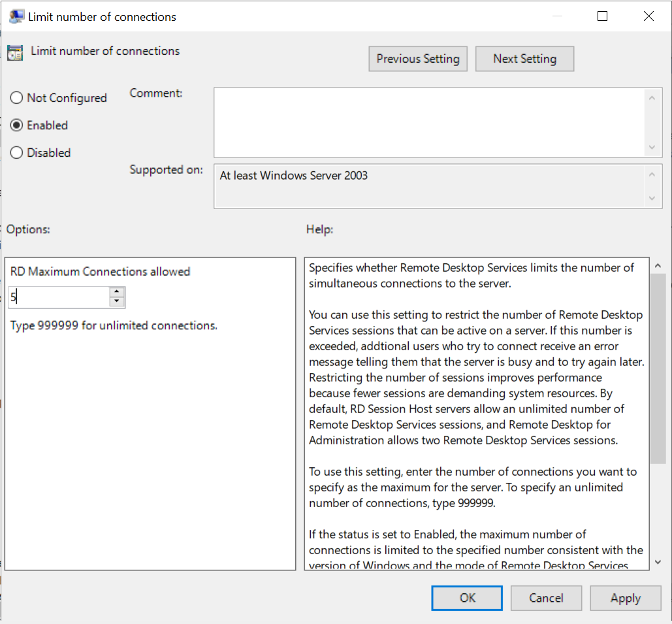Click Comment box scroll-down arrow
672x624 pixels.
[652, 148]
